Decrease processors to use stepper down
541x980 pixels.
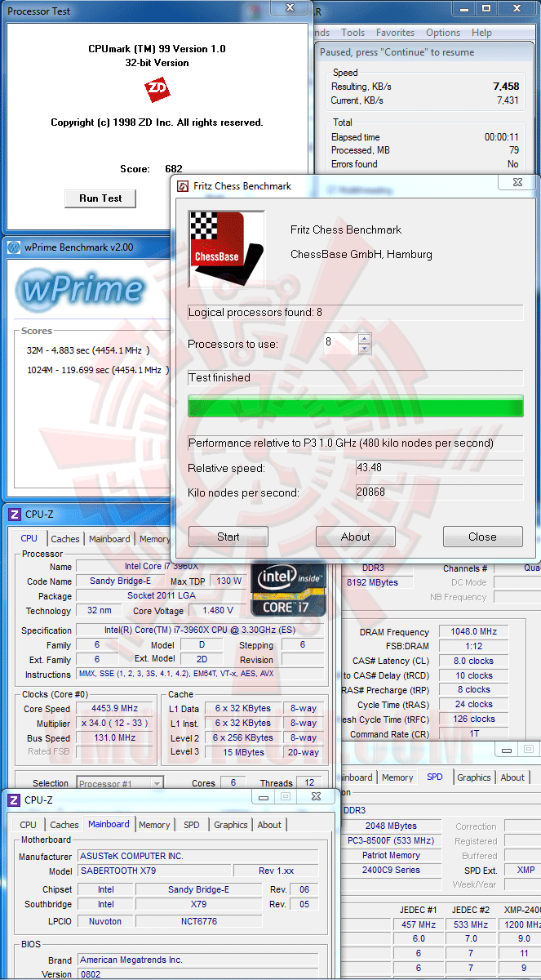365,349
